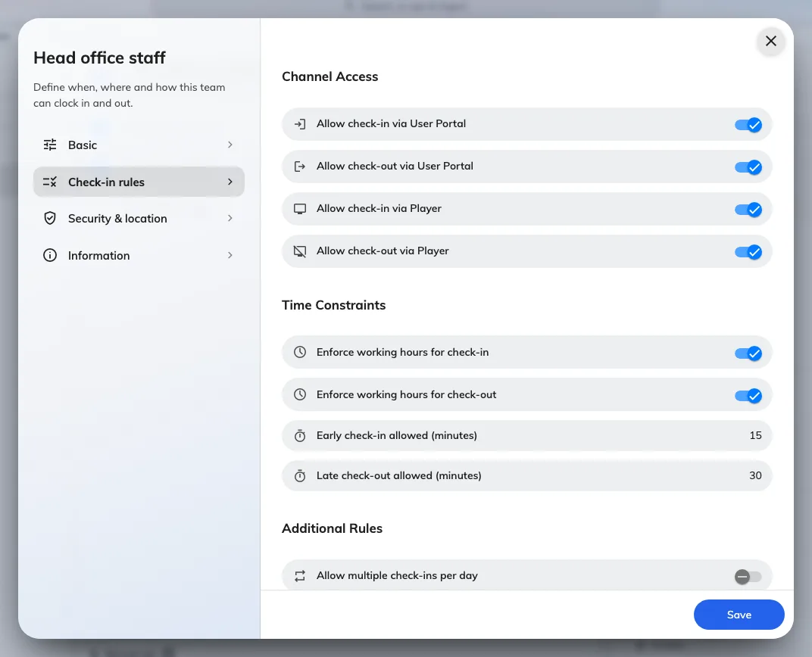Screen dimensions: 812x657
Task: Click 'Allow check-in via User Portal' label
Action: [x=391, y=123]
